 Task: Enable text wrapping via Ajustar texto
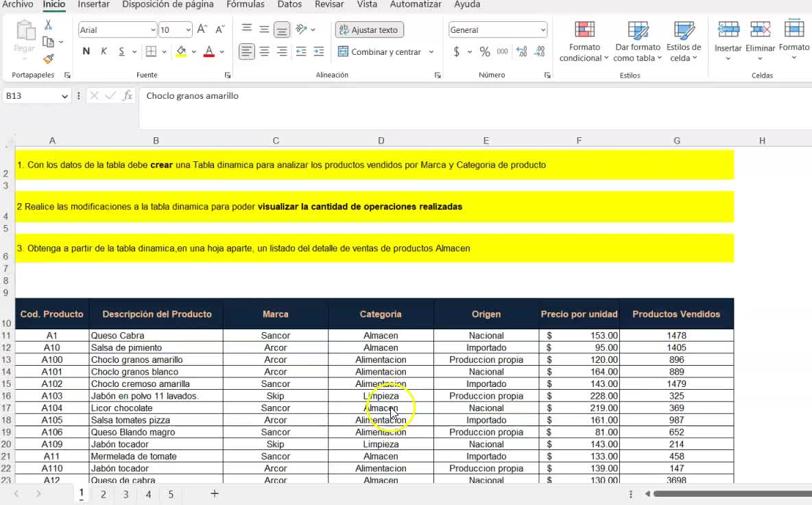[369, 30]
